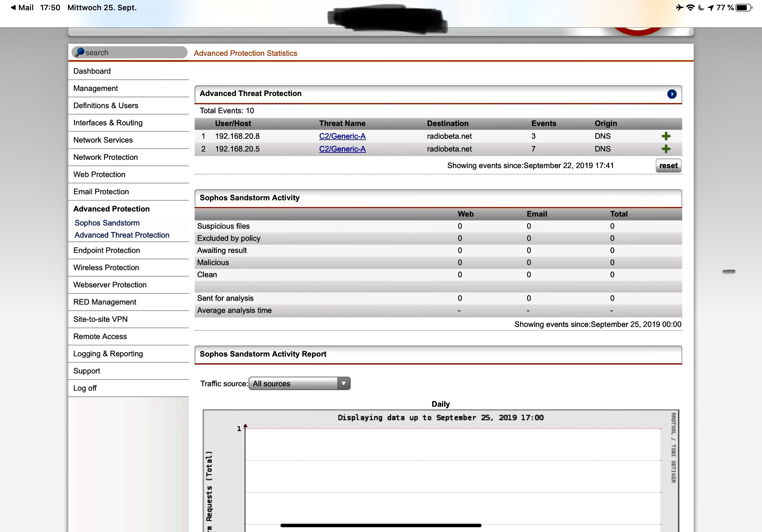Image resolution: width=762 pixels, height=532 pixels.
Task: Open the Traffic source dropdown
Action: [294, 384]
